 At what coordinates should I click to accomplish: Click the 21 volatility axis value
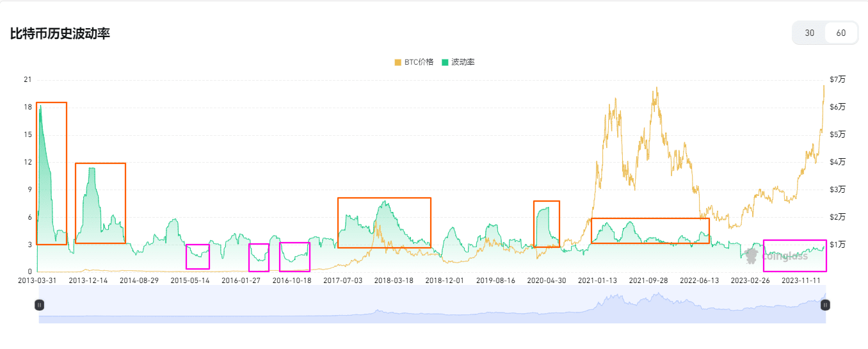pyautogui.click(x=28, y=79)
